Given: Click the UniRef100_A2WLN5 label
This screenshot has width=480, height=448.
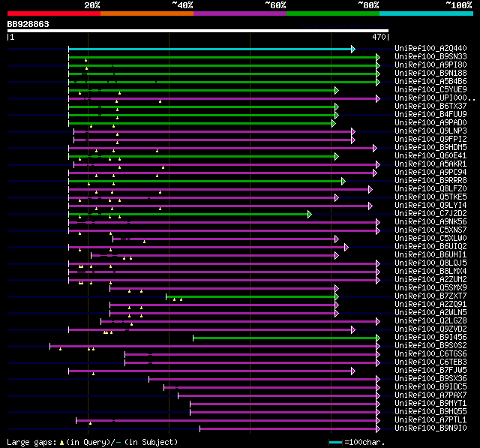Looking at the screenshot, I should point(430,313).
